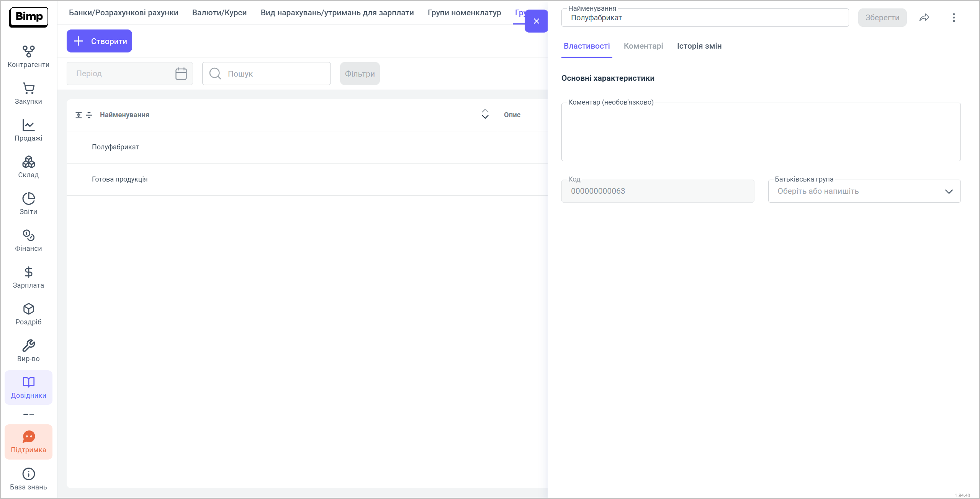Expand all rows icon in table header
This screenshot has width=980, height=499.
click(x=79, y=115)
